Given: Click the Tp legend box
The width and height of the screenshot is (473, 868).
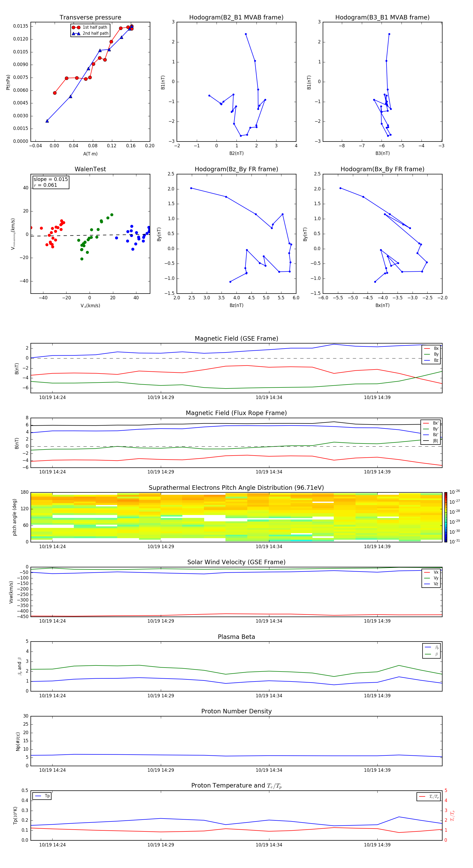Looking at the screenshot, I should tap(42, 796).
